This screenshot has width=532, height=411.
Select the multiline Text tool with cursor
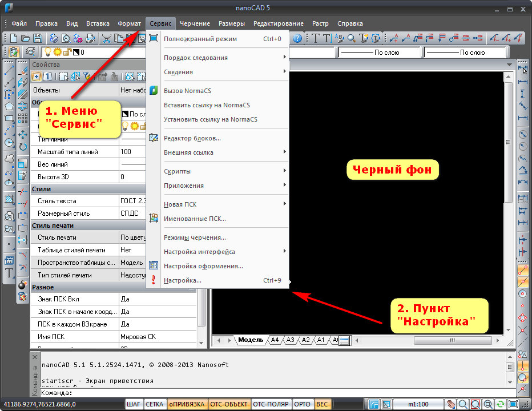[x=327, y=38]
